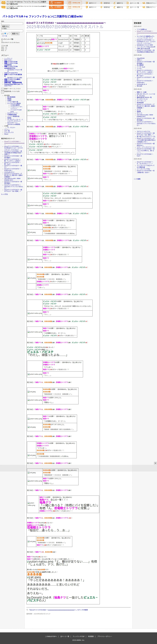The height and width of the screenshot is (644, 157).
Task: Open バーガー0ω0 in update history
Action: pyautogui.click(x=141, y=67)
